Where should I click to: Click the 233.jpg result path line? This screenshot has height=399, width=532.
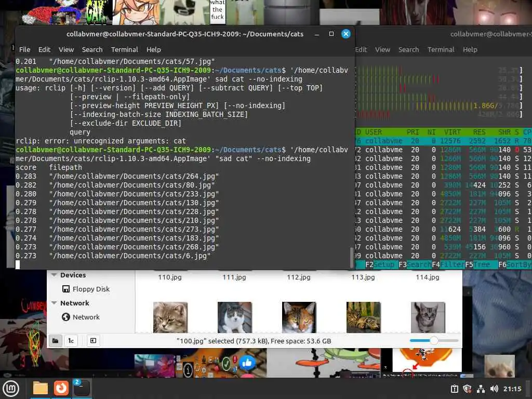pos(134,194)
